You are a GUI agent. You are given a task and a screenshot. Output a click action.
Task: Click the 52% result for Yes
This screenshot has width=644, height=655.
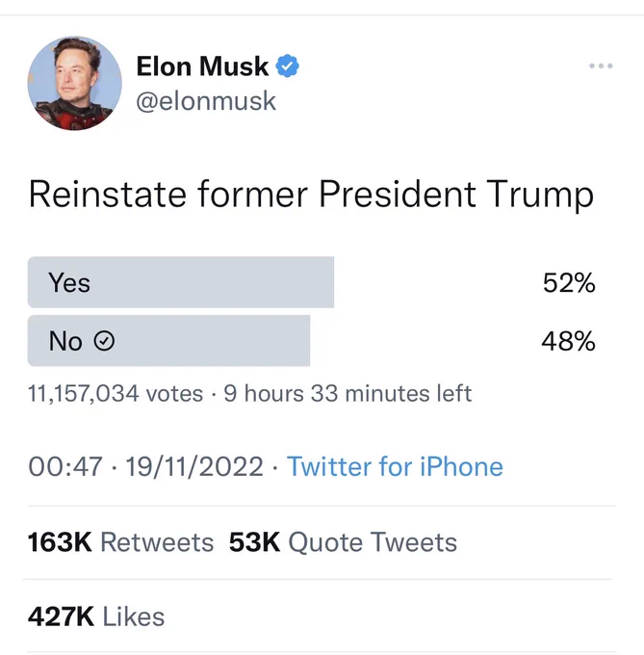pyautogui.click(x=569, y=283)
